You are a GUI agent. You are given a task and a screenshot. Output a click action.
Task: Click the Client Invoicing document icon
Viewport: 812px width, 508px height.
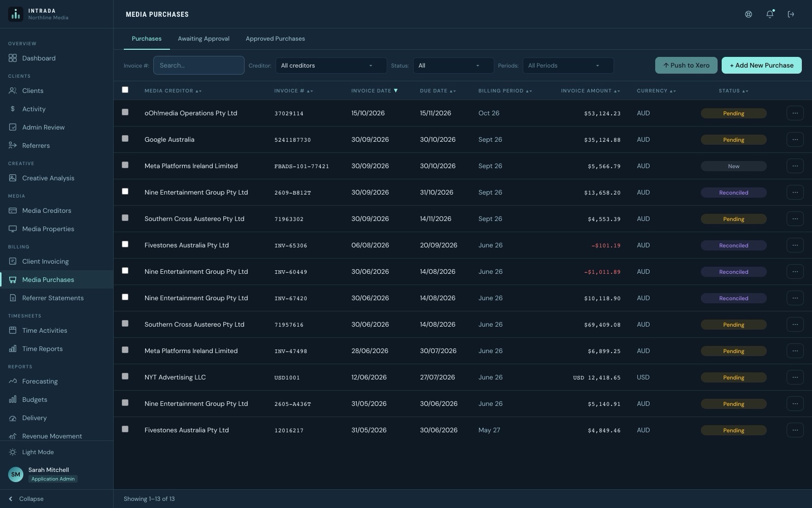pyautogui.click(x=13, y=261)
